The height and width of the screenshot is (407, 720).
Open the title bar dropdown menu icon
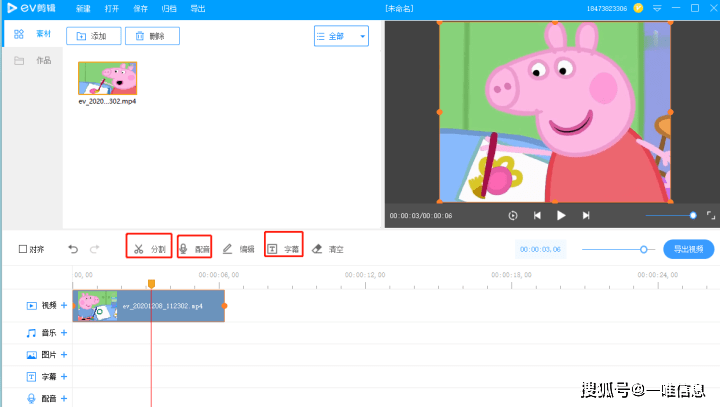(x=657, y=8)
